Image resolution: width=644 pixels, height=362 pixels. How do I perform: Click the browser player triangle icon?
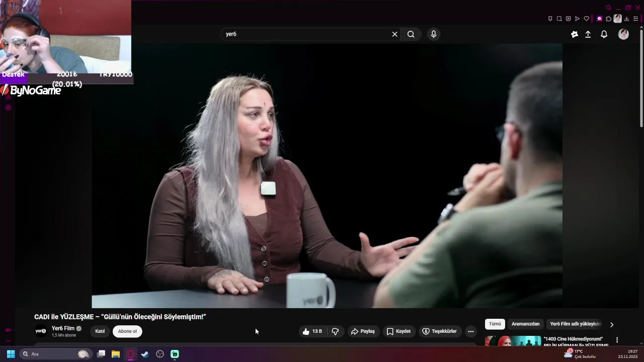click(x=577, y=19)
